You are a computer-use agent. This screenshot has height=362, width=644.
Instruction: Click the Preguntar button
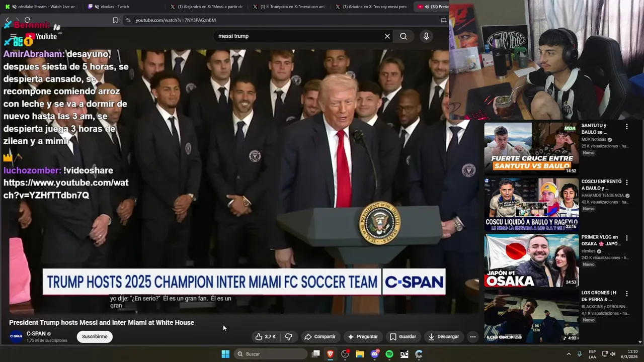(363, 337)
